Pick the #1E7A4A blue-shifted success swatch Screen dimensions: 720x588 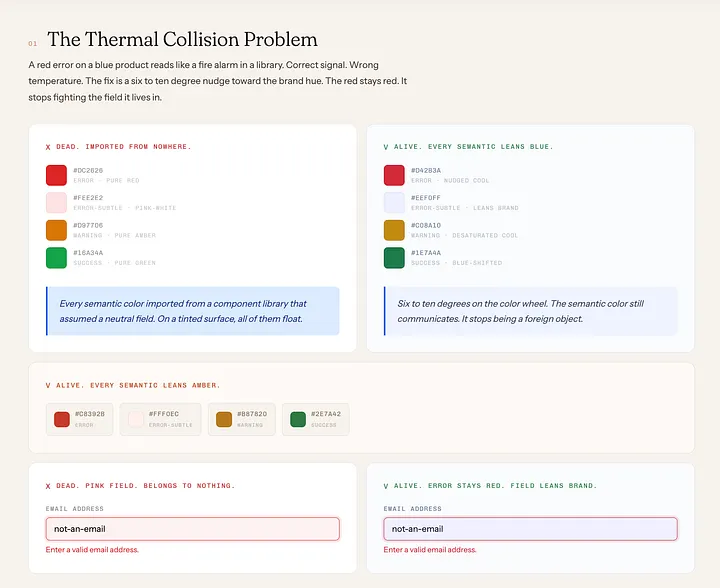[394, 258]
